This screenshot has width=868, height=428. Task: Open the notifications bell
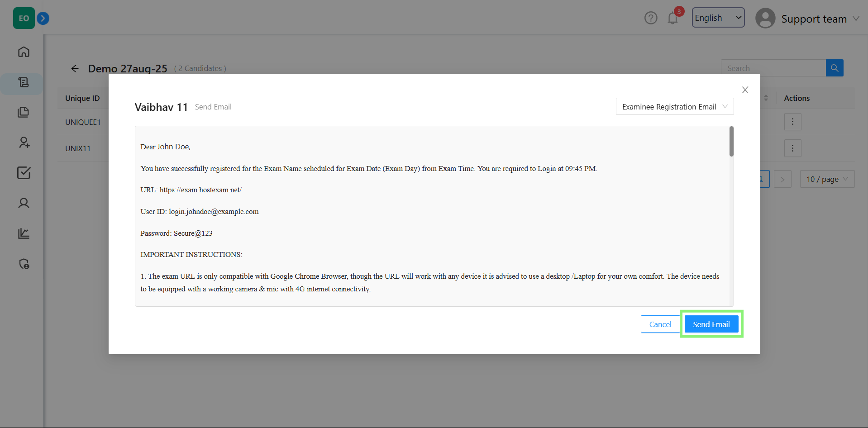pos(672,18)
